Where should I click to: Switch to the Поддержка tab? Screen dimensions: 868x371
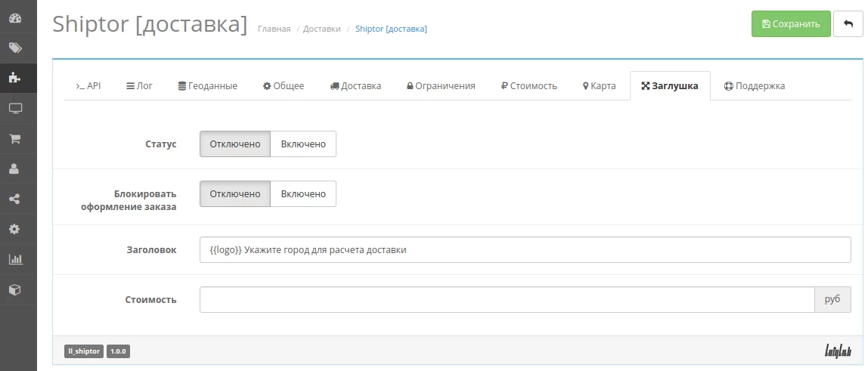coord(755,85)
